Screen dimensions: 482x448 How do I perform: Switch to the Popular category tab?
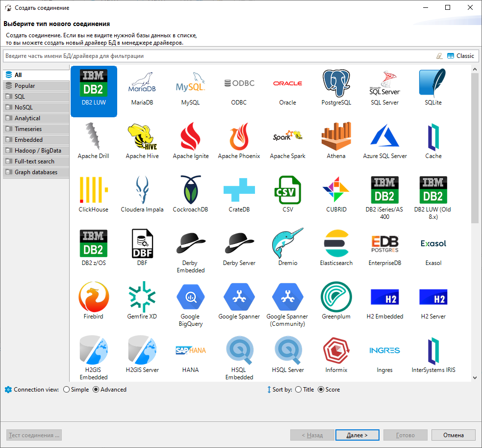(x=36, y=86)
